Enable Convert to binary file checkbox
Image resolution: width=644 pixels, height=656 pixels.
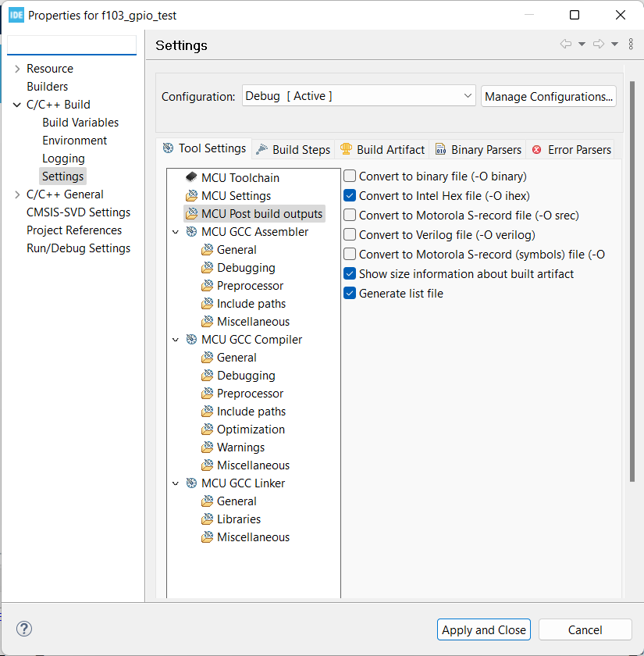pyautogui.click(x=350, y=176)
